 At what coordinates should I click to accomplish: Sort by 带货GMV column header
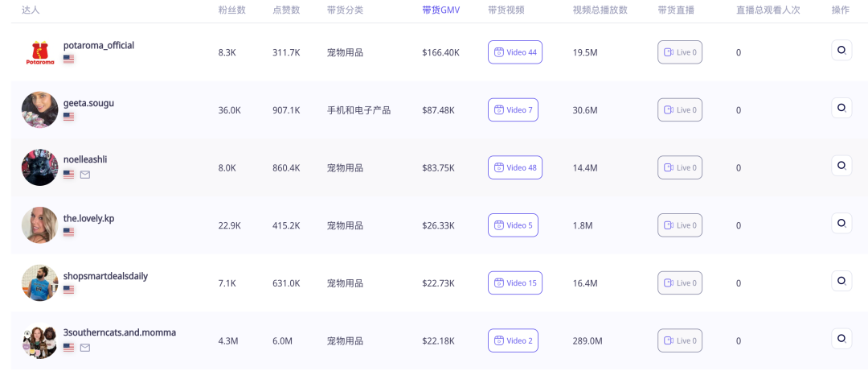coord(440,10)
